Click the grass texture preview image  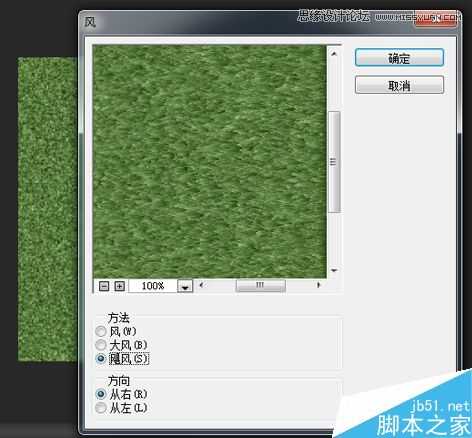point(209,161)
